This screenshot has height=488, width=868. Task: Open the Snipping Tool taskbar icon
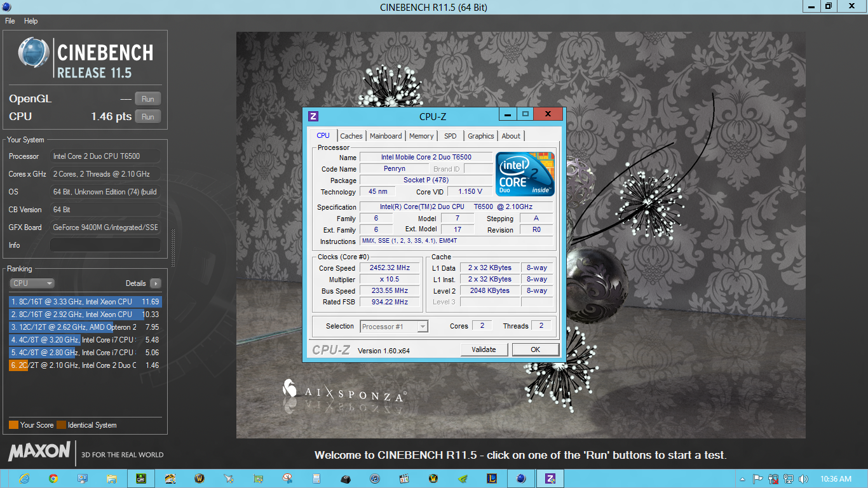point(287,478)
